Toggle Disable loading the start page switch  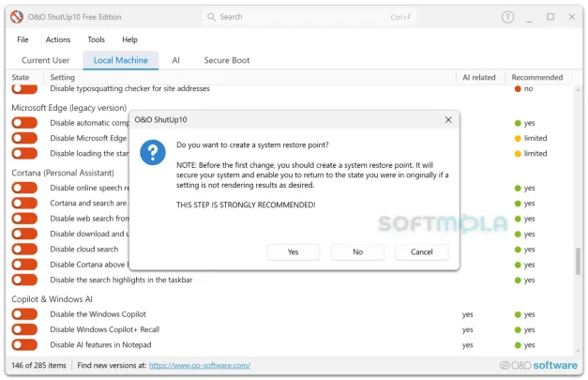pos(24,154)
